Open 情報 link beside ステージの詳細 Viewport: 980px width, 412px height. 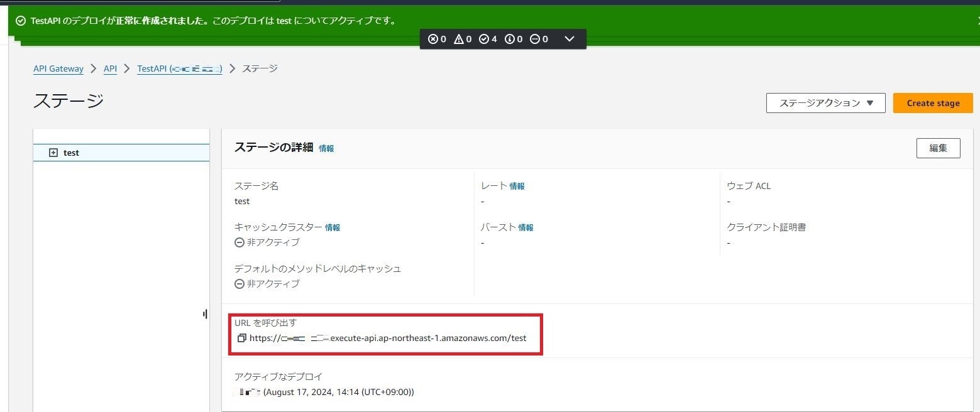(326, 148)
